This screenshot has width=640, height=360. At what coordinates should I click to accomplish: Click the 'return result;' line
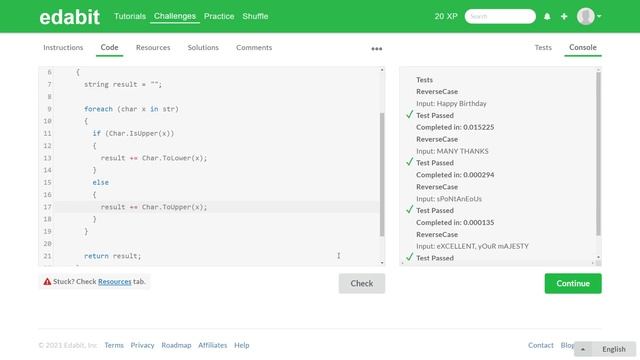(112, 256)
